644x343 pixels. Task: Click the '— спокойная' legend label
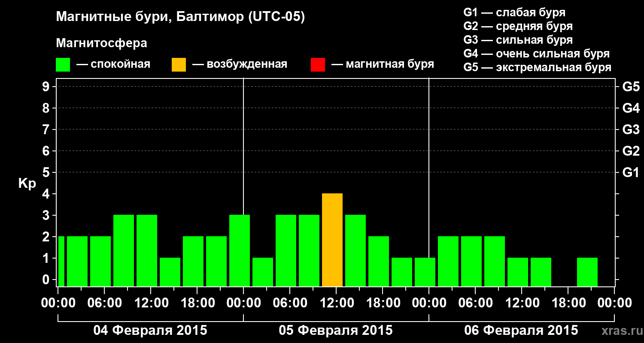(113, 65)
